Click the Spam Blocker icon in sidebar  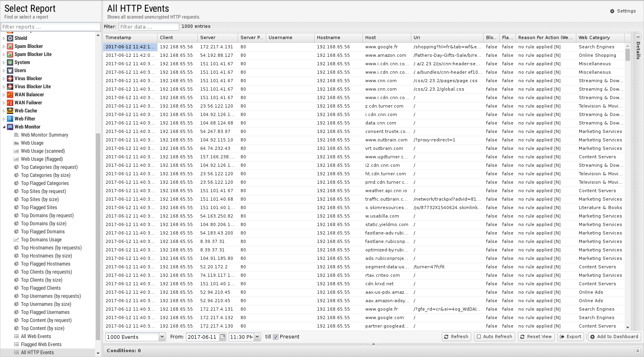point(10,46)
